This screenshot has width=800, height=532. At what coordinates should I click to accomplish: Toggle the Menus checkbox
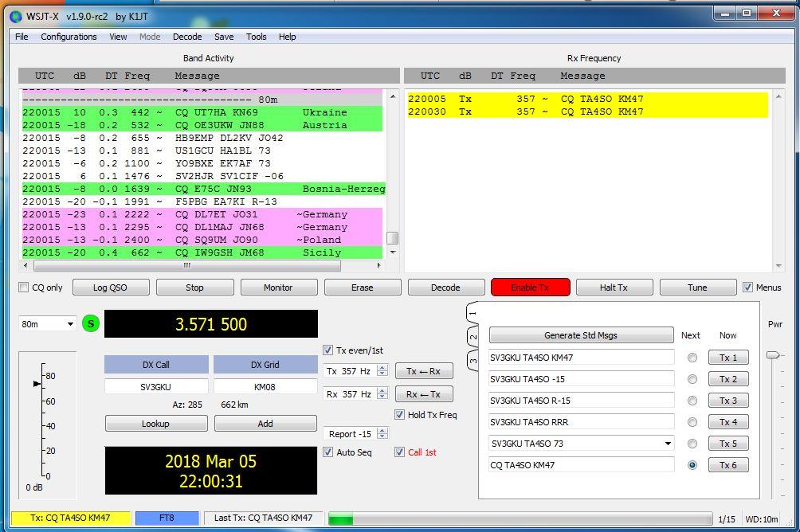[x=747, y=288]
